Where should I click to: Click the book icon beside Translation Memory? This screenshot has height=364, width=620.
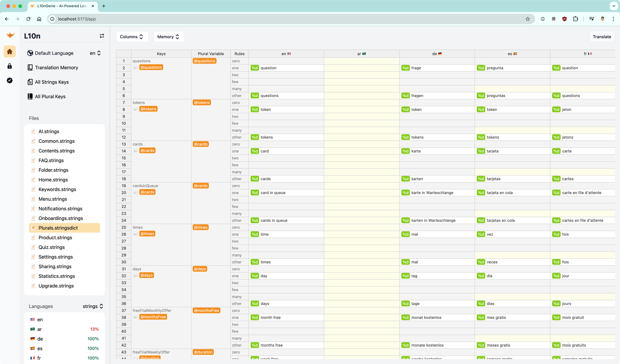[30, 67]
